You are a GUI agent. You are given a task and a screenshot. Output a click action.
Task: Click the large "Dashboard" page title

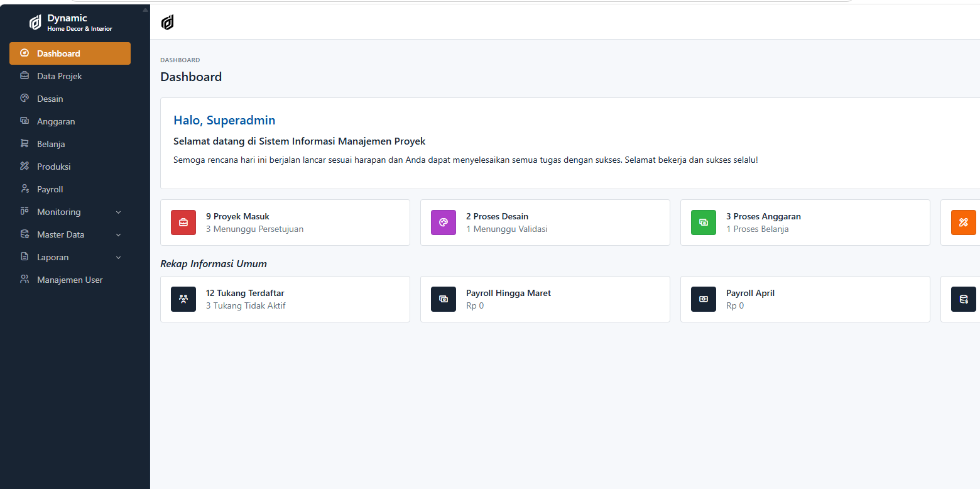pos(191,77)
